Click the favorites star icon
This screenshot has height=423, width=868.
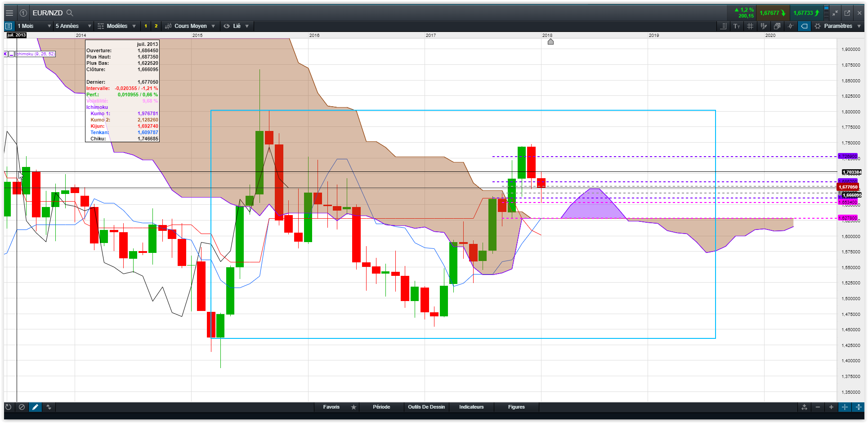pyautogui.click(x=353, y=407)
